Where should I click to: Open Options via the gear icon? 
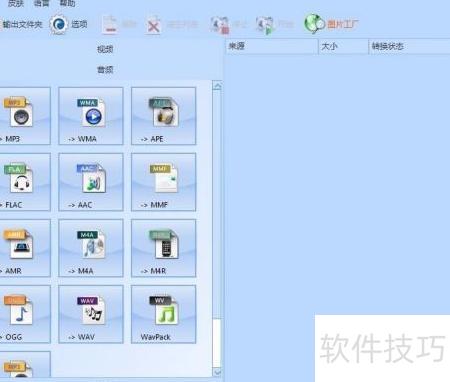[59, 24]
